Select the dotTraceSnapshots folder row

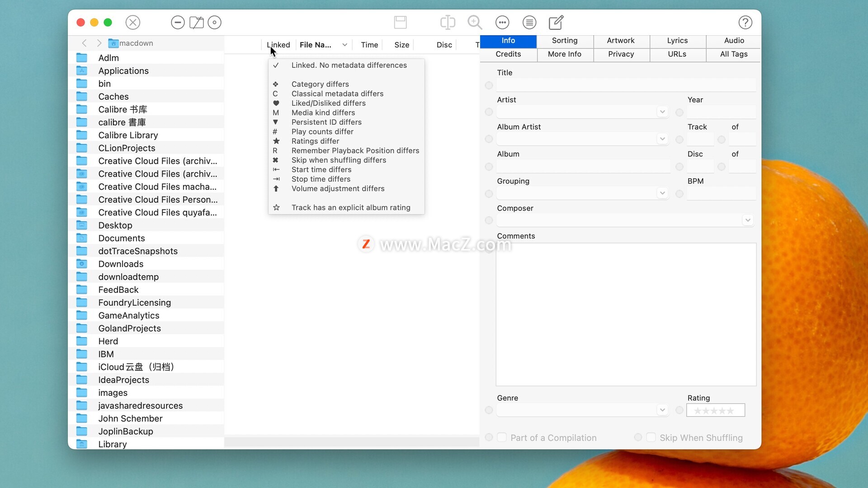[147, 251]
